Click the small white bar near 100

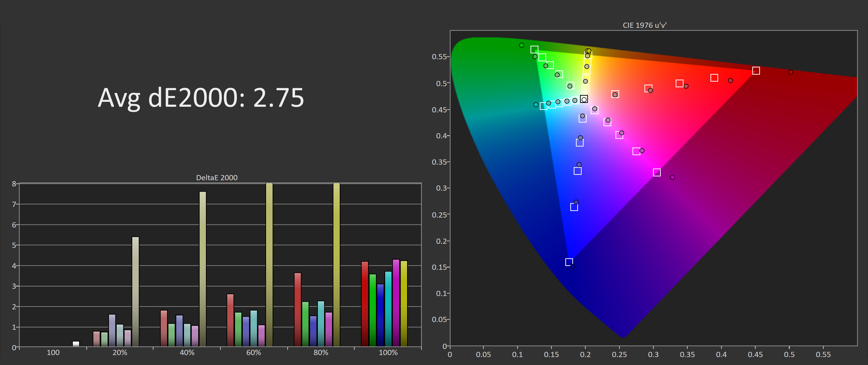tap(76, 344)
